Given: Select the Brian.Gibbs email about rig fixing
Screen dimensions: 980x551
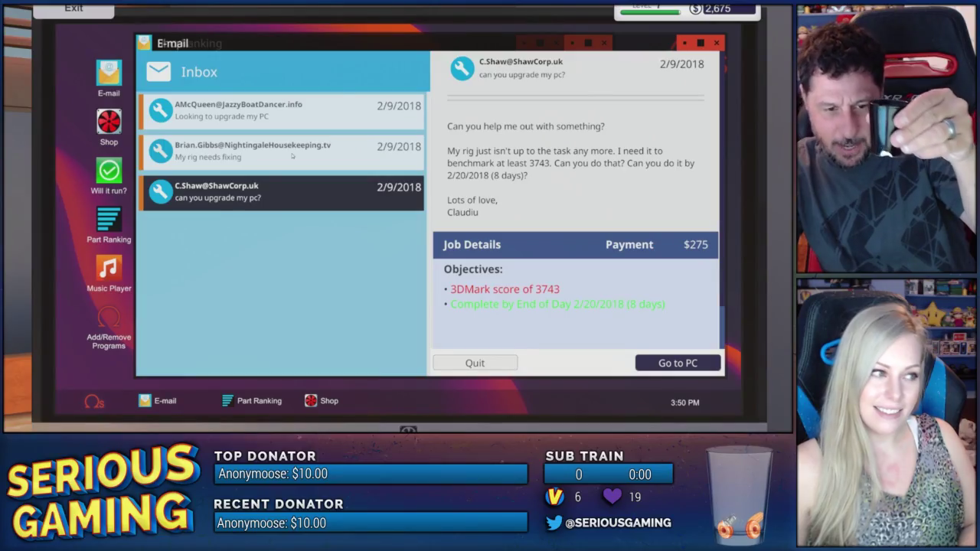Looking at the screenshot, I should click(x=282, y=151).
